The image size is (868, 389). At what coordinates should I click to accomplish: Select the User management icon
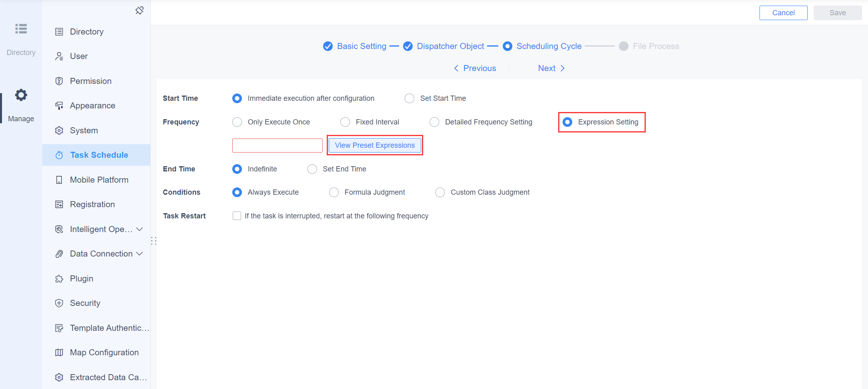59,56
